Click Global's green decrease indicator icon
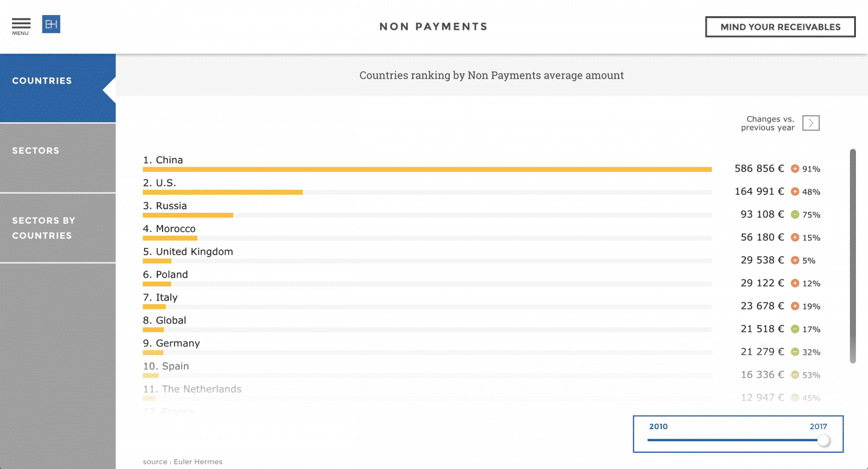The image size is (868, 469). [x=795, y=329]
